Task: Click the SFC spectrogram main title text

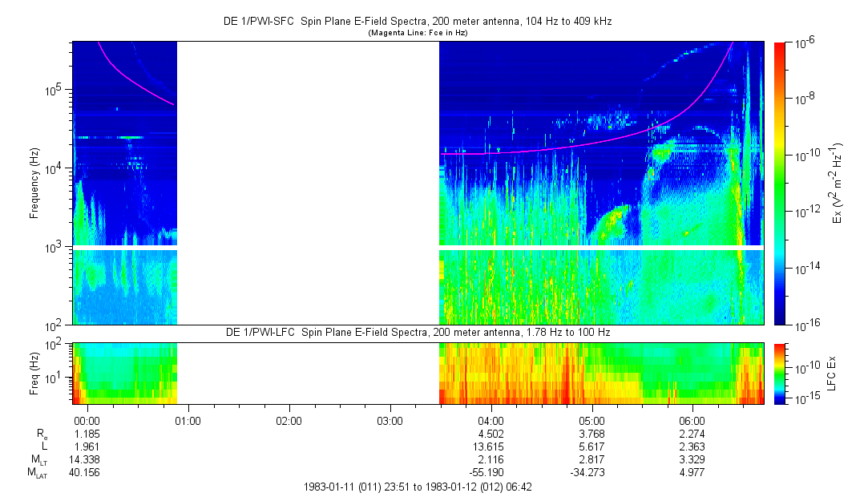Action: pos(417,22)
